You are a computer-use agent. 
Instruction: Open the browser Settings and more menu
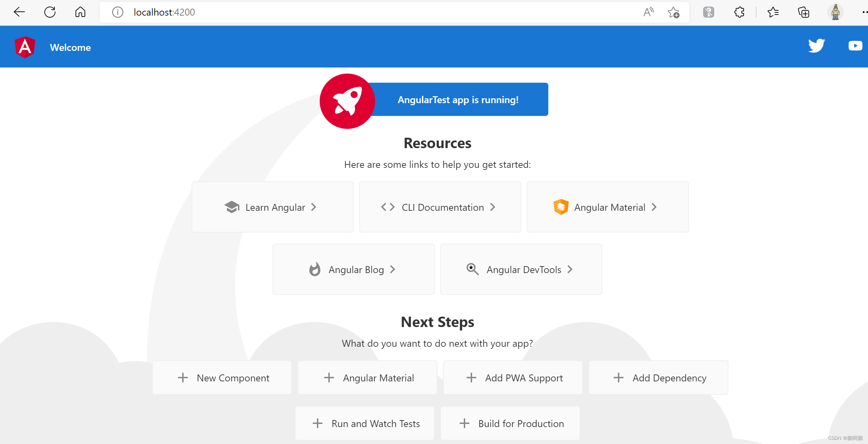coord(864,12)
